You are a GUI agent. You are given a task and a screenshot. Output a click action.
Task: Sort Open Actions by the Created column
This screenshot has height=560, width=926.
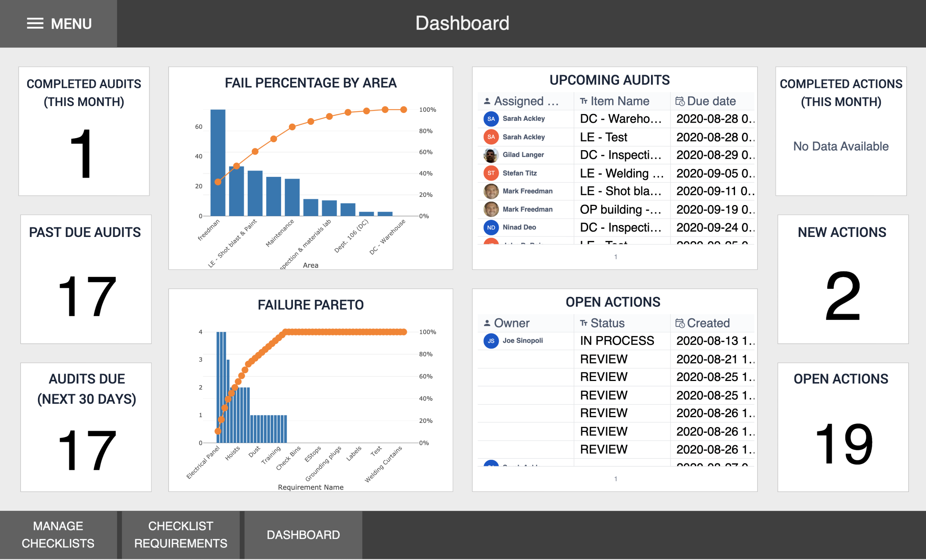tap(708, 322)
